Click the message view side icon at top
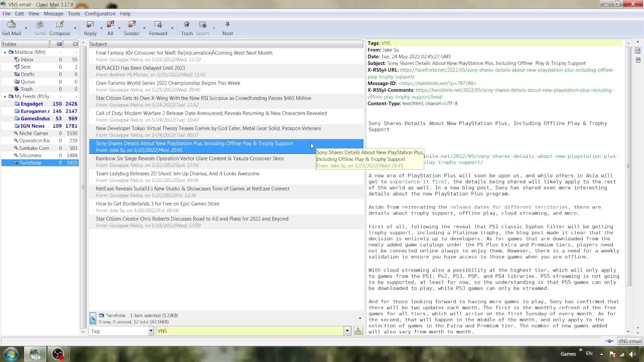This screenshot has width=644, height=362. [638, 50]
